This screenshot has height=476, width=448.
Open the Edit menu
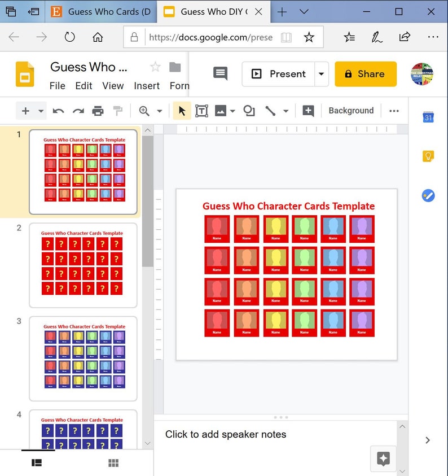tap(84, 86)
